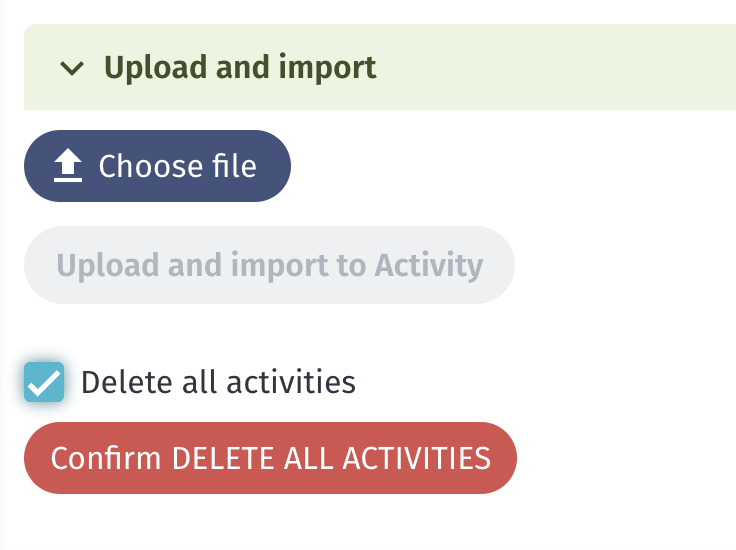This screenshot has width=736, height=550.
Task: Disable the Delete all activities option
Action: coord(44,382)
